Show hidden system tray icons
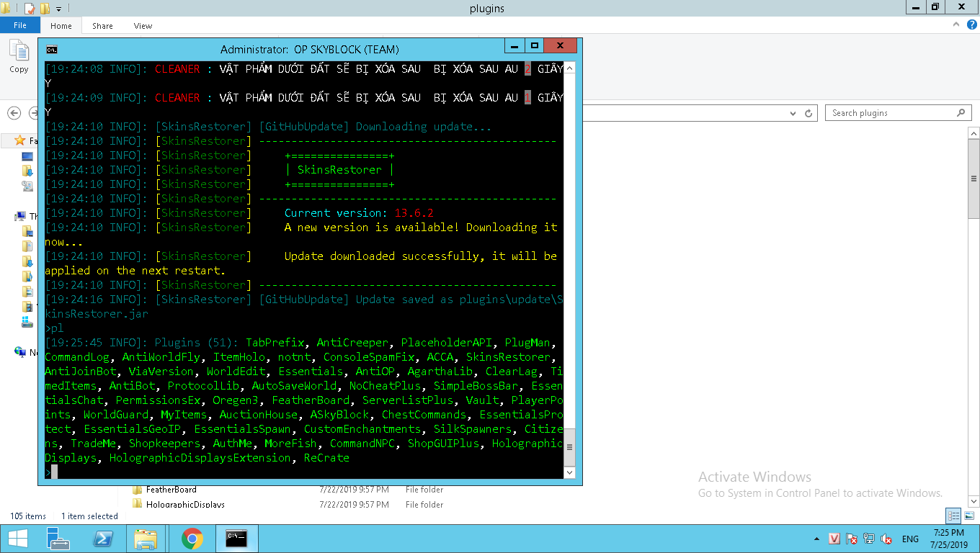The image size is (980, 553). 816,539
